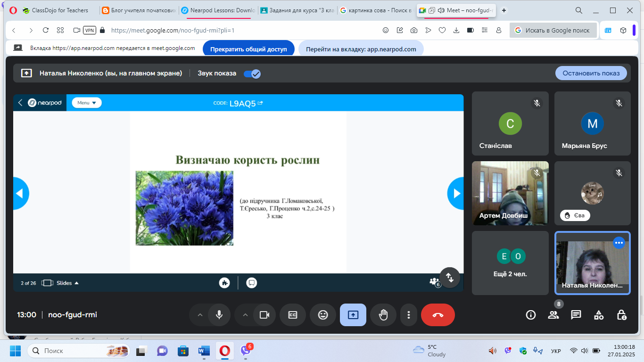
Task: Click Прекратить общий доступ button
Action: [x=248, y=49]
